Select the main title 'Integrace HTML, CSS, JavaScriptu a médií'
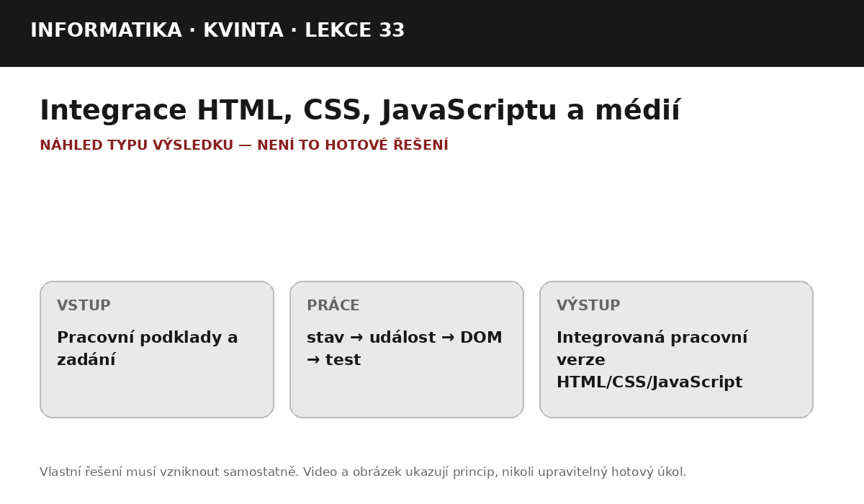The height and width of the screenshot is (504, 864). click(x=360, y=112)
